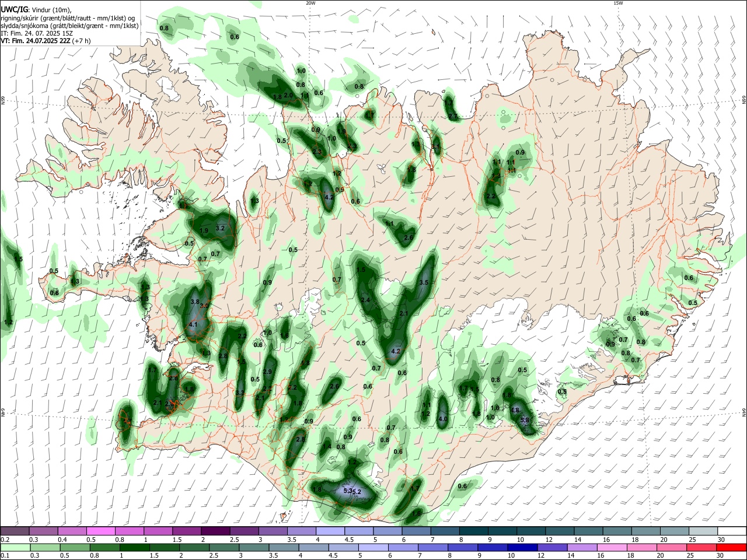
Task: Select the darkest purple 2 swatch in upper legend
Action: 215,531
